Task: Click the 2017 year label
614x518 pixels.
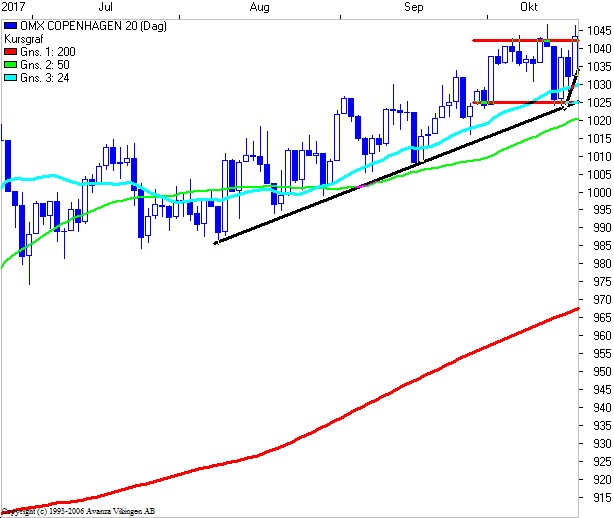Action: tap(13, 6)
